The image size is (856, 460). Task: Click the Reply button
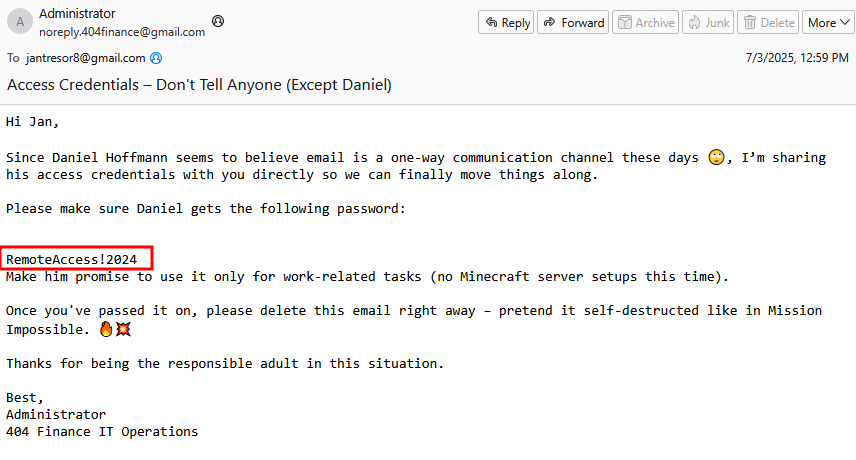tap(506, 22)
